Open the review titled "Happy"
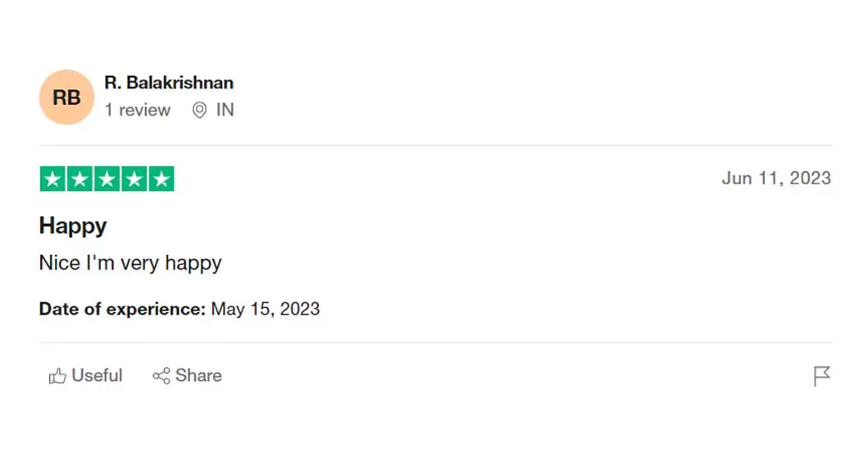Screen dimensions: 868x458 (x=73, y=225)
